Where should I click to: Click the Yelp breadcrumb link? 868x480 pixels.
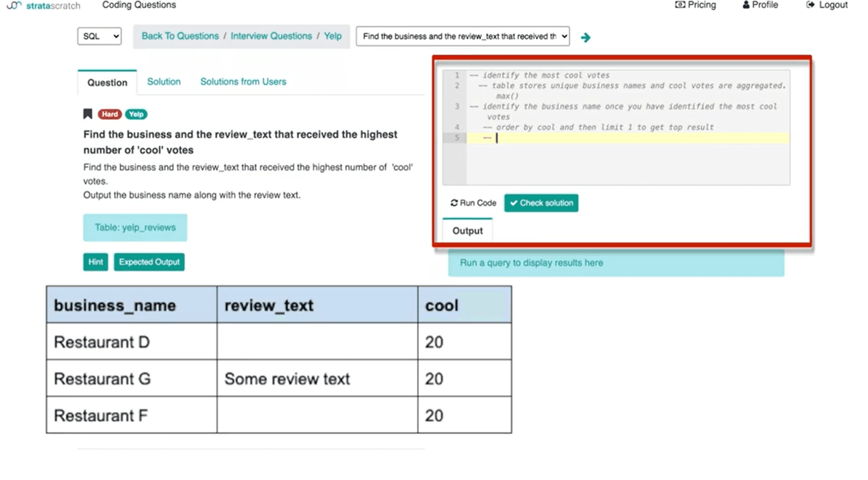click(x=332, y=36)
